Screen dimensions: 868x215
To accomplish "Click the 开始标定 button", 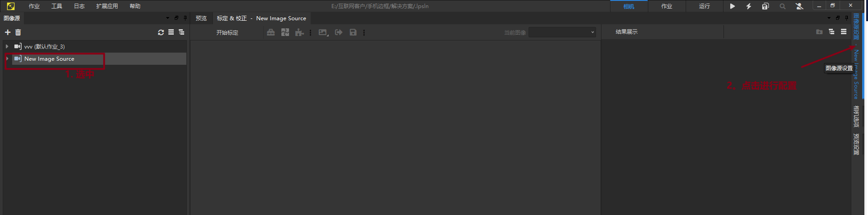I will [x=227, y=32].
